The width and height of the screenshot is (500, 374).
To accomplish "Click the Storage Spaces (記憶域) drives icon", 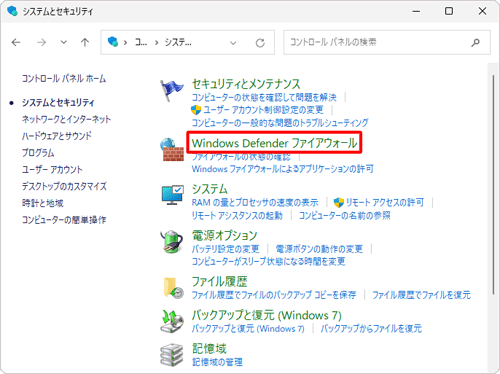I will coord(172,355).
